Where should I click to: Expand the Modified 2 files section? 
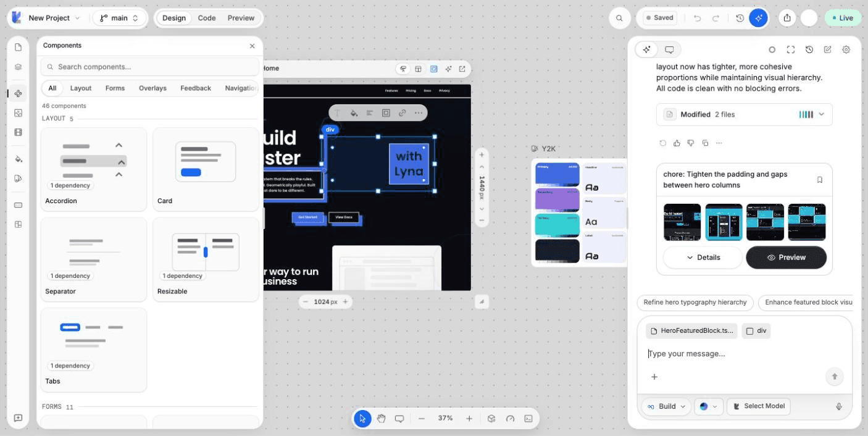pos(745,114)
